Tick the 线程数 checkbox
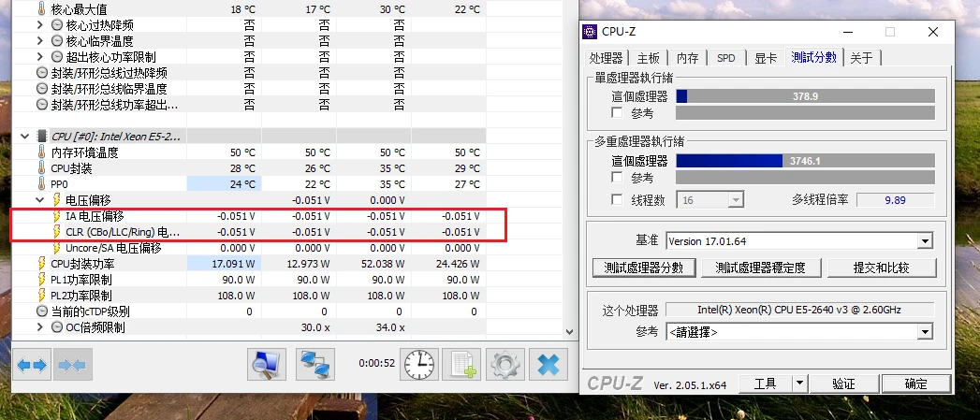Image resolution: width=980 pixels, height=420 pixels. tap(618, 199)
